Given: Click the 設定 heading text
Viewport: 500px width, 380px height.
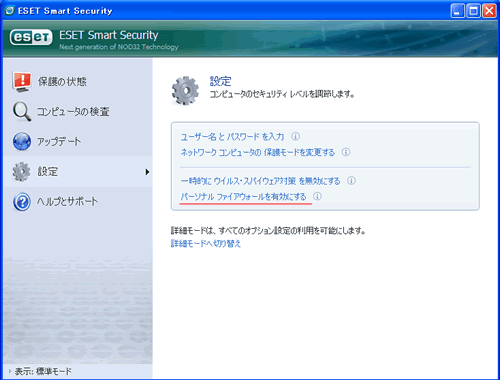Looking at the screenshot, I should coord(220,81).
